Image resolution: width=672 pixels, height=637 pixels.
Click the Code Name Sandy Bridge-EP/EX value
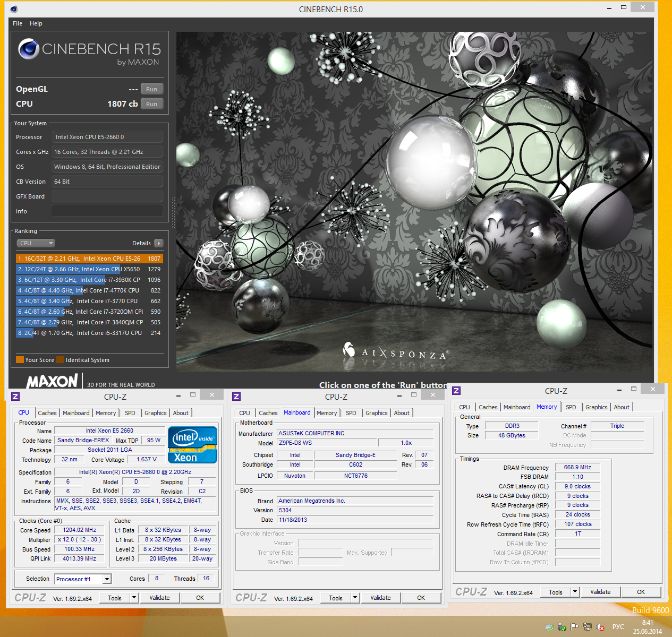[83, 440]
